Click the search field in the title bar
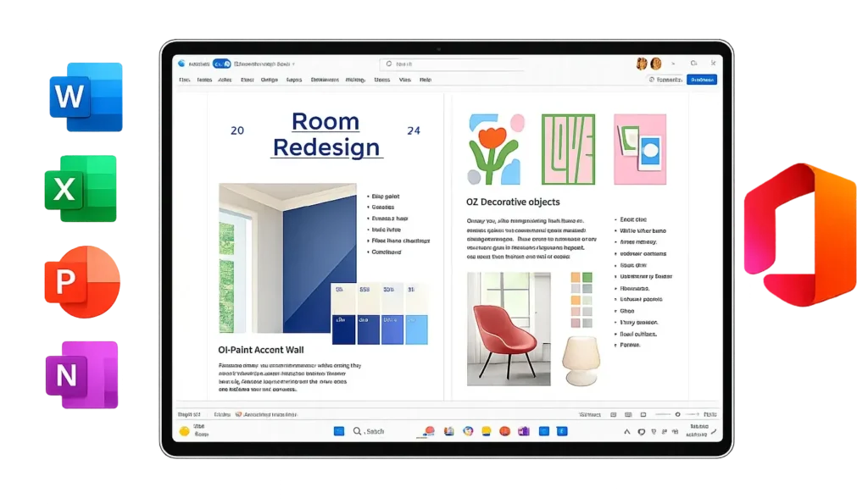868x504 pixels. point(451,64)
